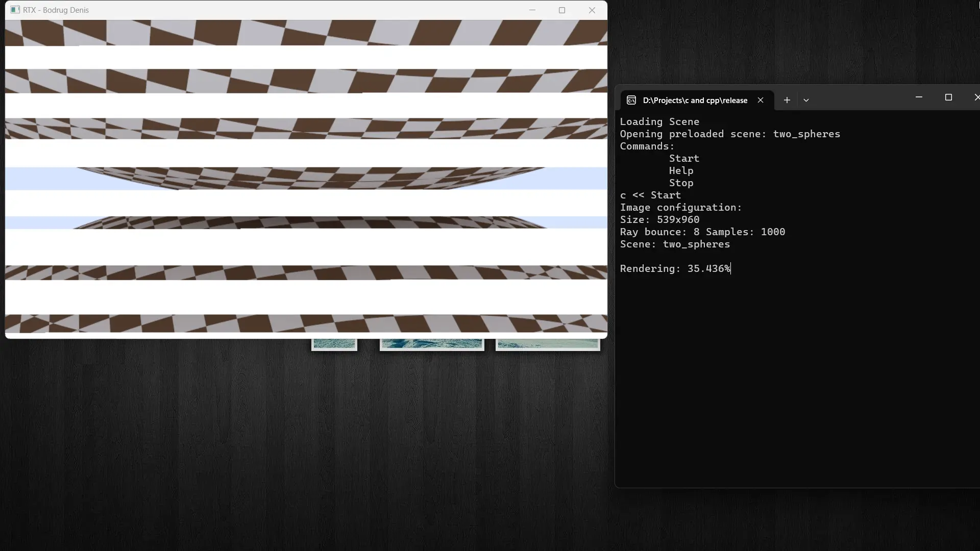Click the right desktop thumbnail below RTX window

tap(548, 344)
